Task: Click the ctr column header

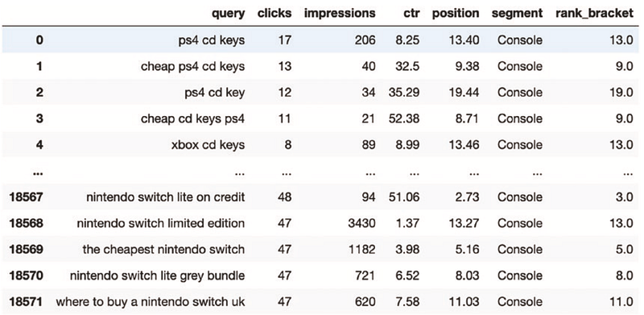Action: click(411, 14)
